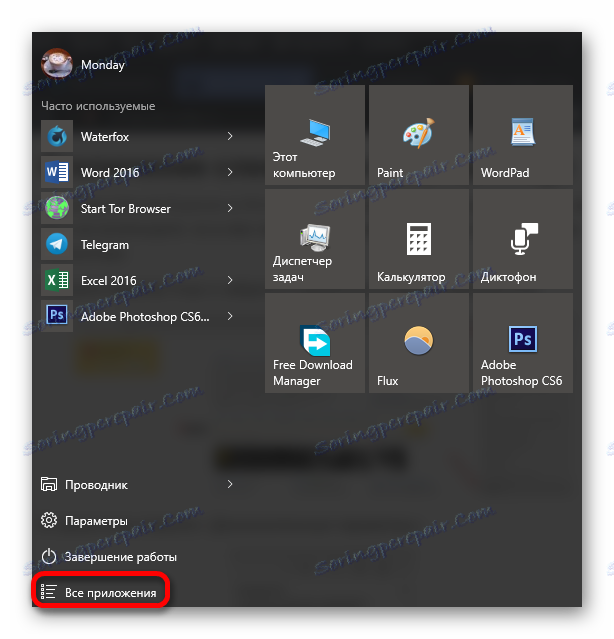This screenshot has width=614, height=639.
Task: Launch the Free Download Manager tile
Action: coord(315,343)
